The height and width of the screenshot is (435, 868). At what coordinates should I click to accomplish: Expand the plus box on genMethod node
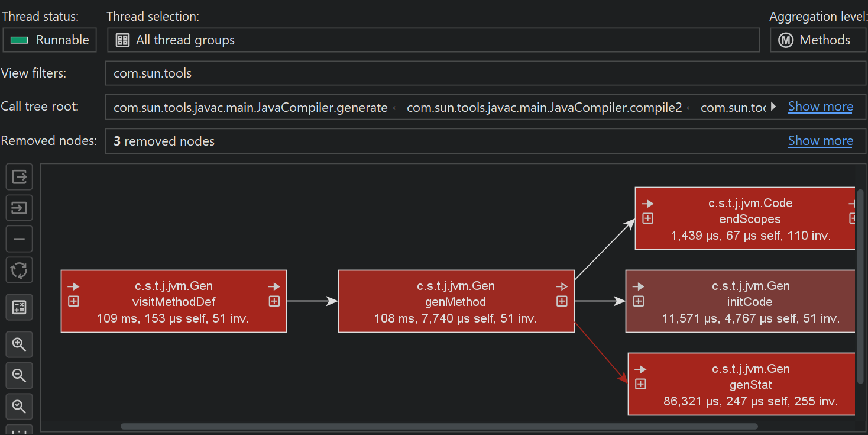tap(562, 301)
